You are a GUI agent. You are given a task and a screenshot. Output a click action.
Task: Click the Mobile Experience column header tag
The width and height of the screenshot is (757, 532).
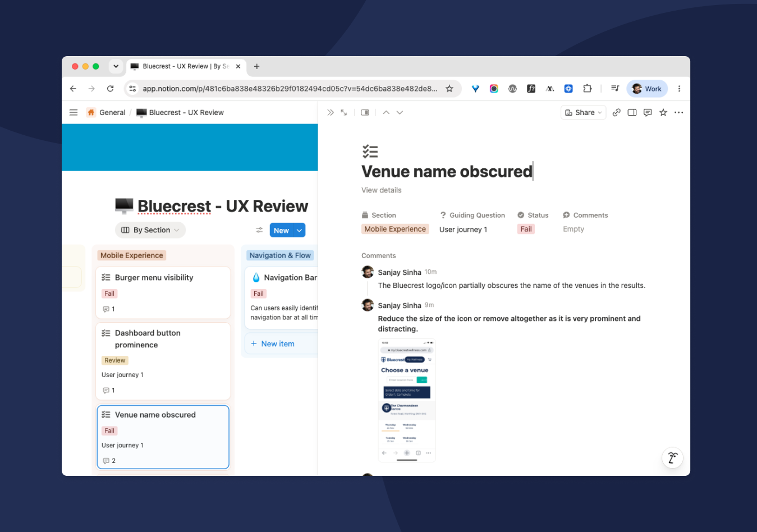point(132,255)
